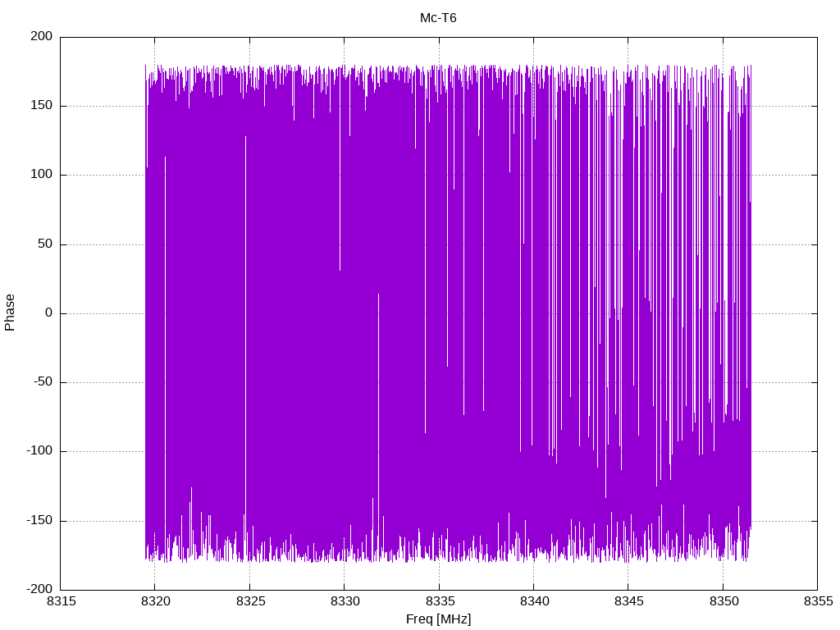This screenshot has height=630, width=840.
Task: Click the x-axis value '8325'
Action: [250, 601]
